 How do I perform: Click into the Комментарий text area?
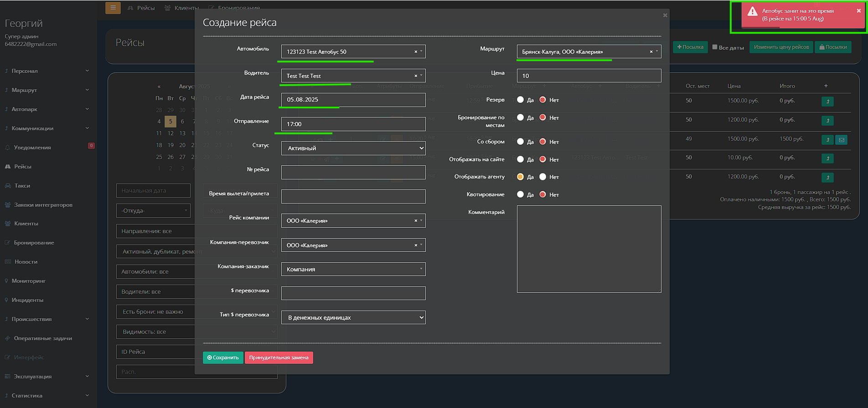[589, 249]
